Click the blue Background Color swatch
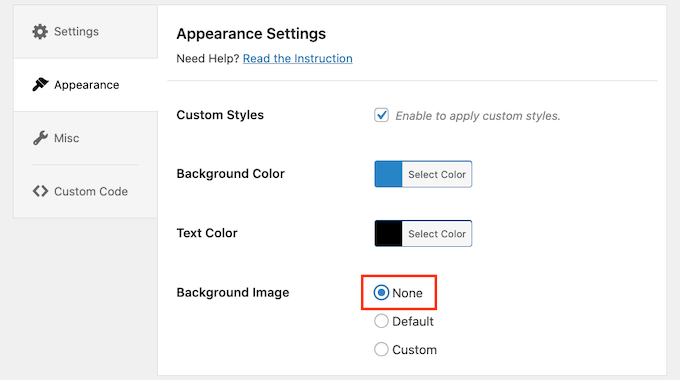This screenshot has width=680, height=380. click(389, 174)
